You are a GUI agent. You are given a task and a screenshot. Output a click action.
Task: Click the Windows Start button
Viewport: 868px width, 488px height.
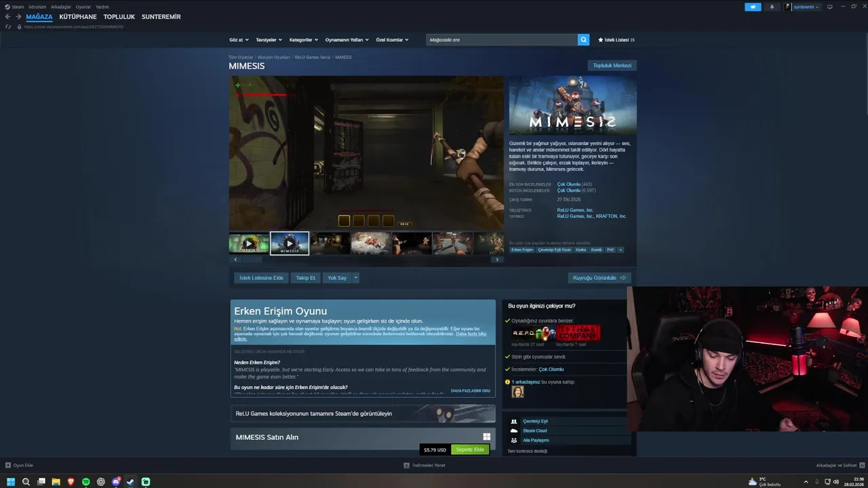pos(11,482)
